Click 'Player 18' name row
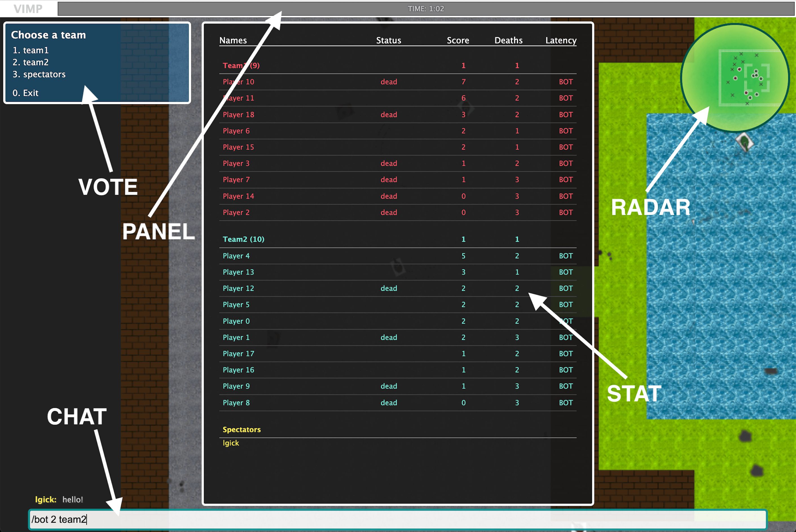The image size is (796, 532). tap(239, 115)
